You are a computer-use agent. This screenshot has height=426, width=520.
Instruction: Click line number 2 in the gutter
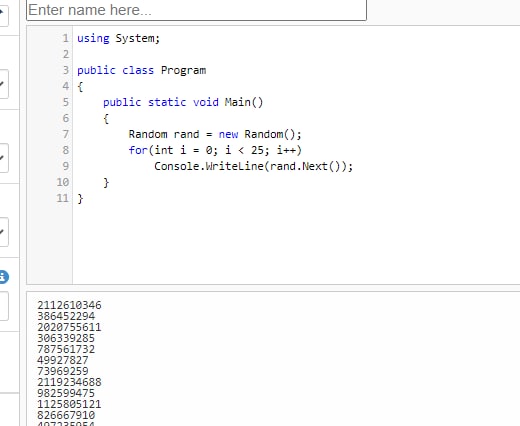66,54
